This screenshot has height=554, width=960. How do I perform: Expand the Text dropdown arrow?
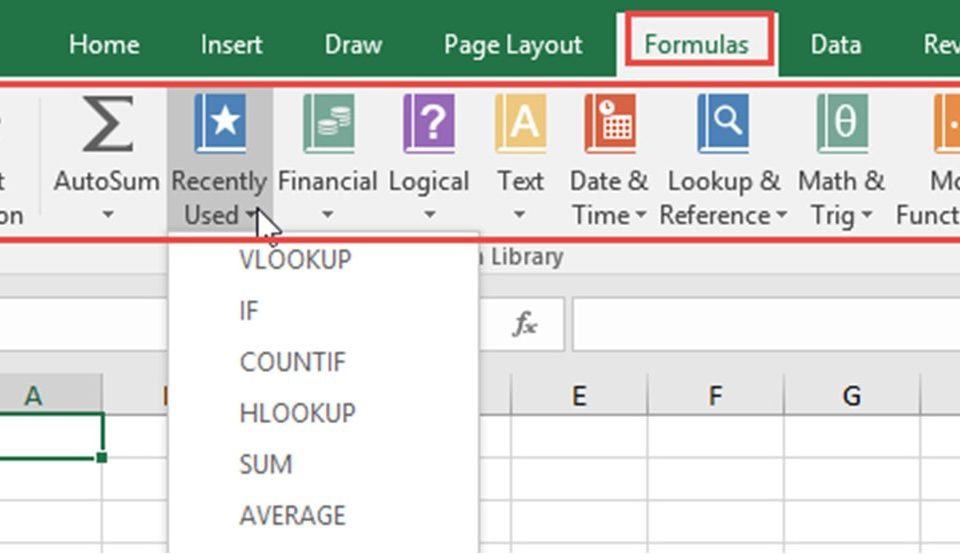click(520, 215)
